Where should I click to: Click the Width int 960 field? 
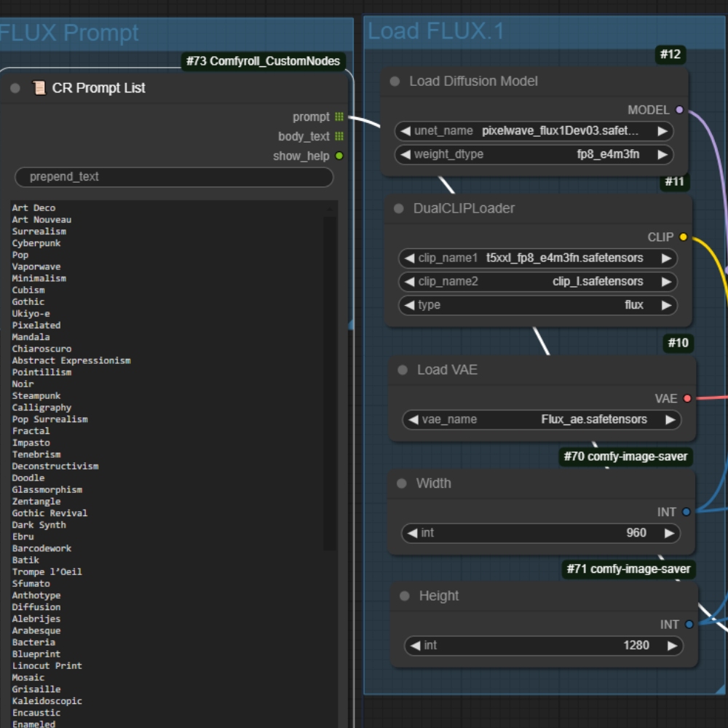click(540, 533)
